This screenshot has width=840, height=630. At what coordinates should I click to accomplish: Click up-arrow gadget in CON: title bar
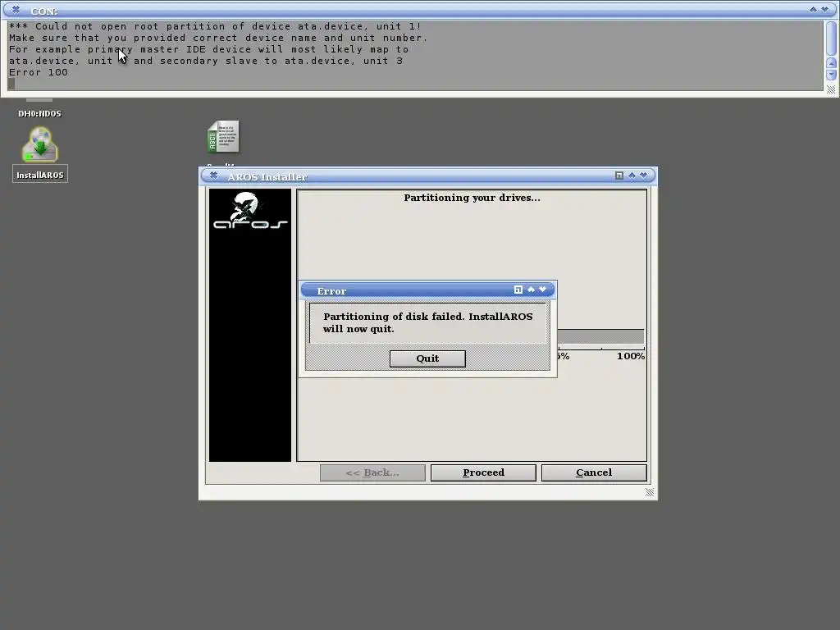(x=813, y=10)
